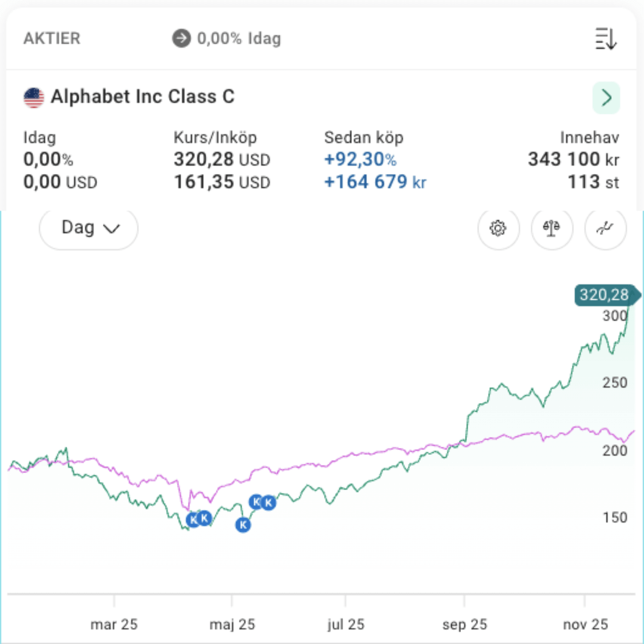This screenshot has height=644, width=644.
Task: Open the compare scales icon
Action: coord(552,228)
